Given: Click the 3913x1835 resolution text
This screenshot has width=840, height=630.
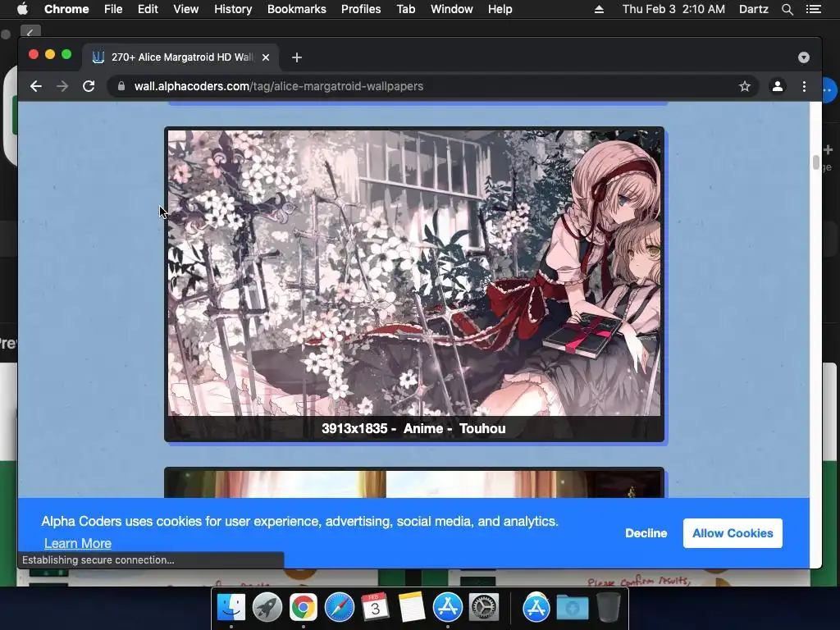Looking at the screenshot, I should coord(354,428).
